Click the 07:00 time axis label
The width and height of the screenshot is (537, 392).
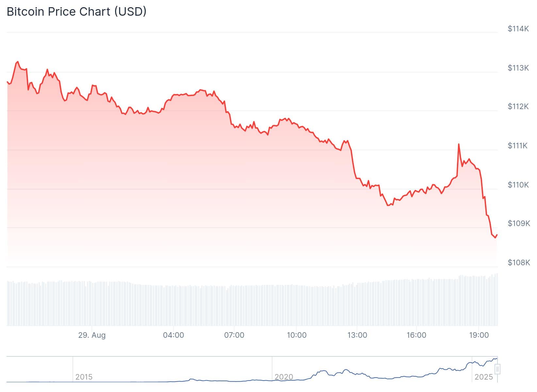(234, 335)
